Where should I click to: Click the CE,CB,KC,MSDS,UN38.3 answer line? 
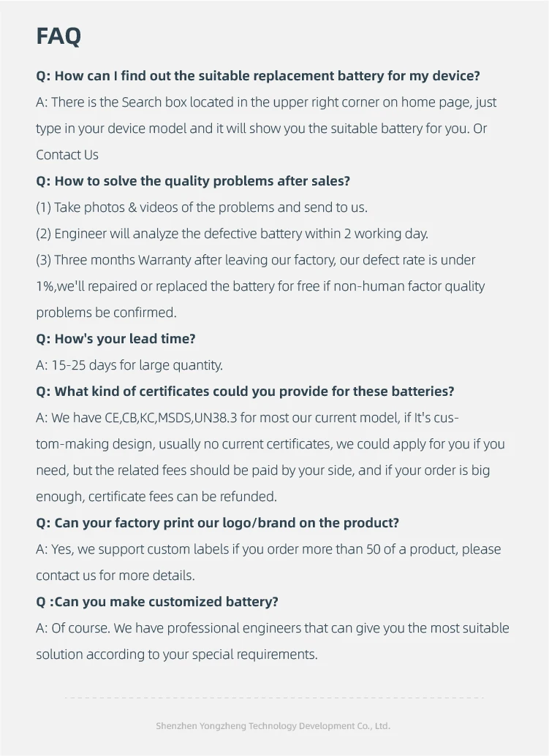point(247,418)
